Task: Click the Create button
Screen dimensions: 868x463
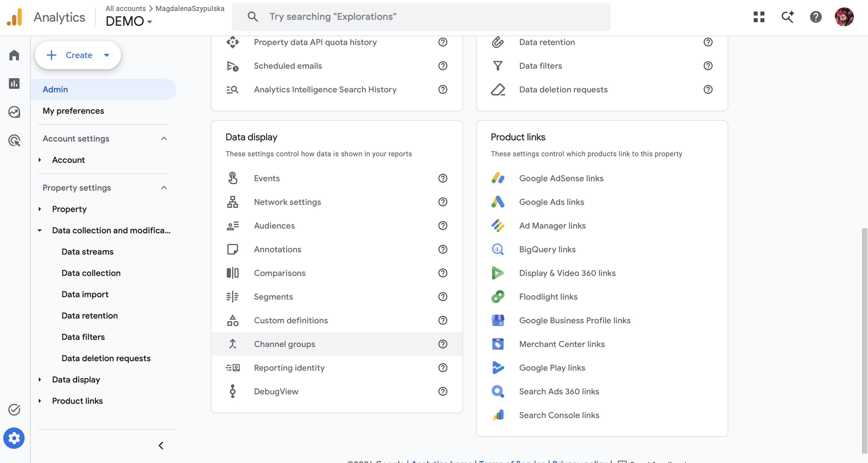Action: click(x=78, y=55)
